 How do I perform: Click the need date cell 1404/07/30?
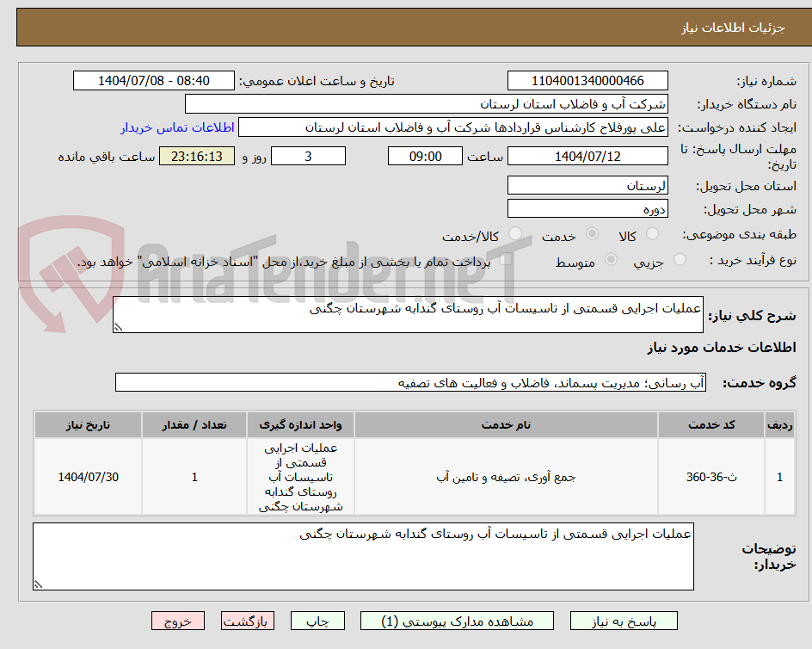(x=88, y=477)
